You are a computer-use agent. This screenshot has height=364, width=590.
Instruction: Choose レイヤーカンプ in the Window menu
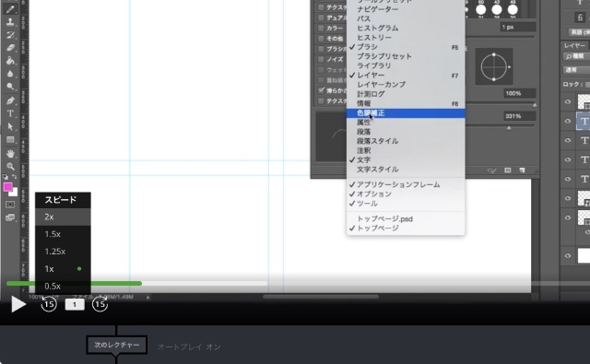point(406,85)
